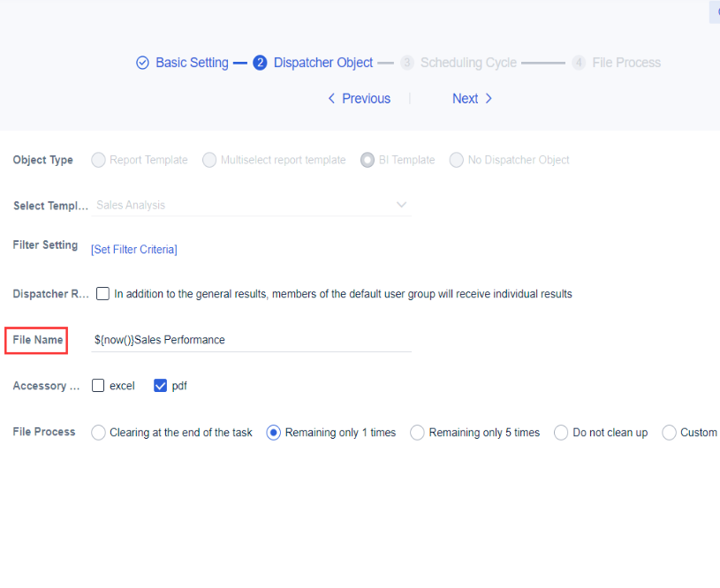
Task: Click the step 3 circle for Scheduling Cycle
Action: point(406,62)
